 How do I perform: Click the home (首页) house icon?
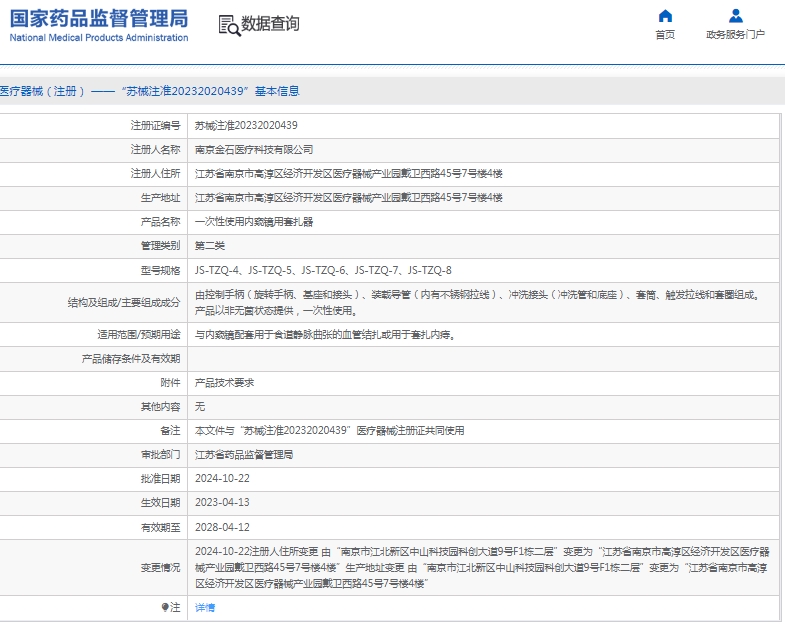click(665, 16)
